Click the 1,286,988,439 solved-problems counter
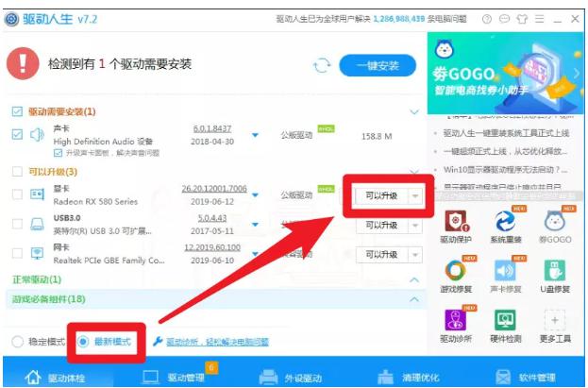This screenshot has width=588, height=388. [x=399, y=19]
